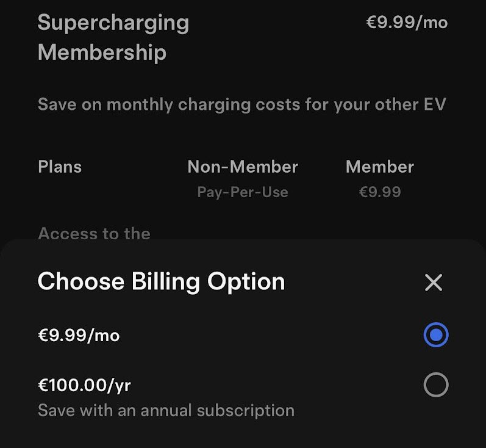Click the Choose Billing Option heading
Image resolution: width=486 pixels, height=448 pixels.
pos(161,281)
